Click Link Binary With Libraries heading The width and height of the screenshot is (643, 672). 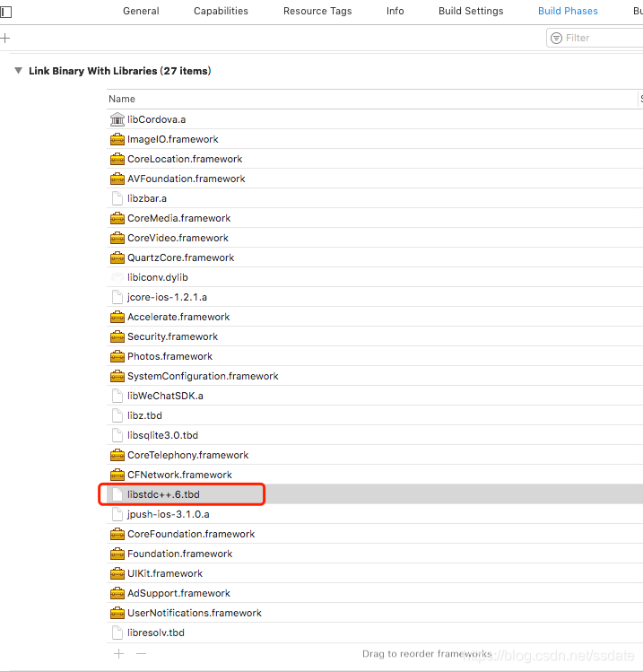pos(119,71)
